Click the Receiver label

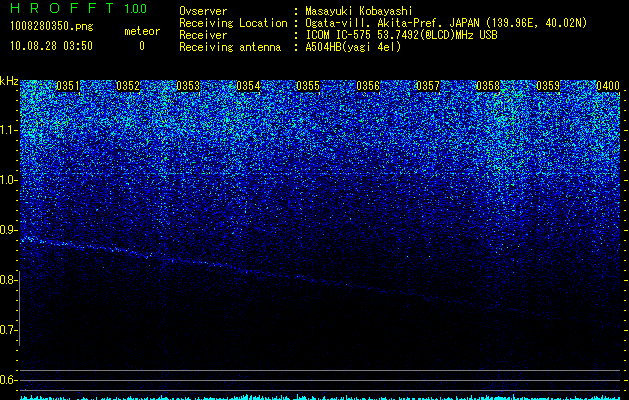pyautogui.click(x=203, y=35)
